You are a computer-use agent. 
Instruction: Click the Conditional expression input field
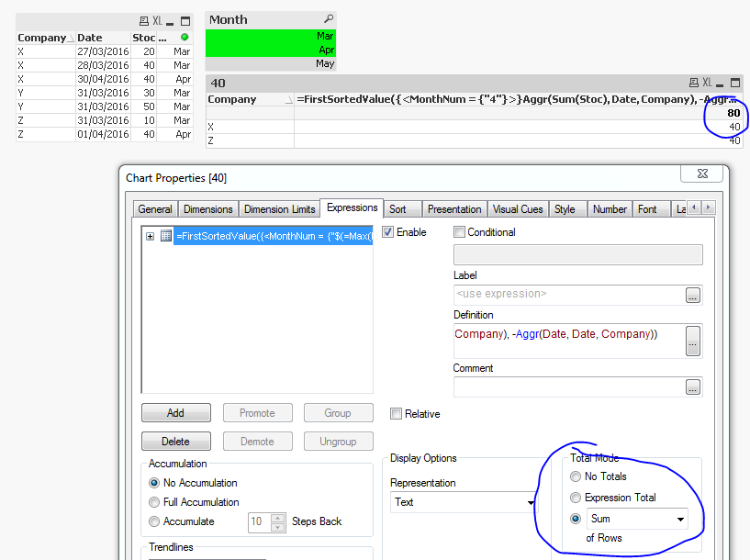(x=577, y=254)
